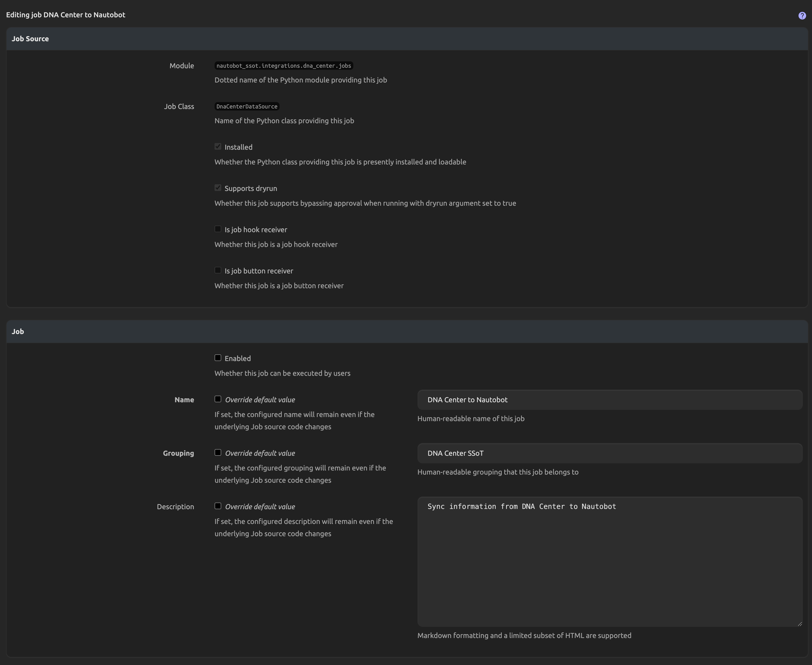Click the nautobot_ssot.integrations.dna_center.jobs module value
Viewport: 812px width, 665px height.
click(x=283, y=66)
